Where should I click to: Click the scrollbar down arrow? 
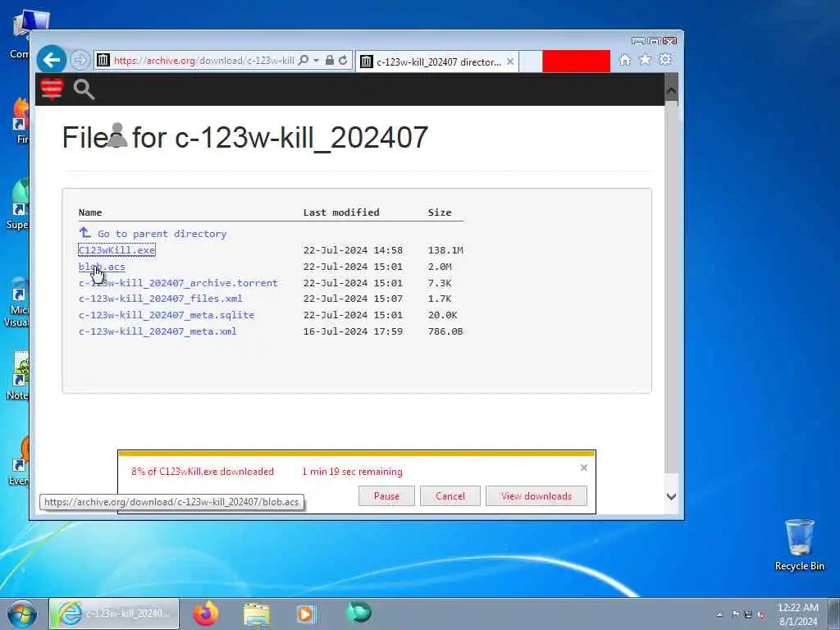(671, 496)
